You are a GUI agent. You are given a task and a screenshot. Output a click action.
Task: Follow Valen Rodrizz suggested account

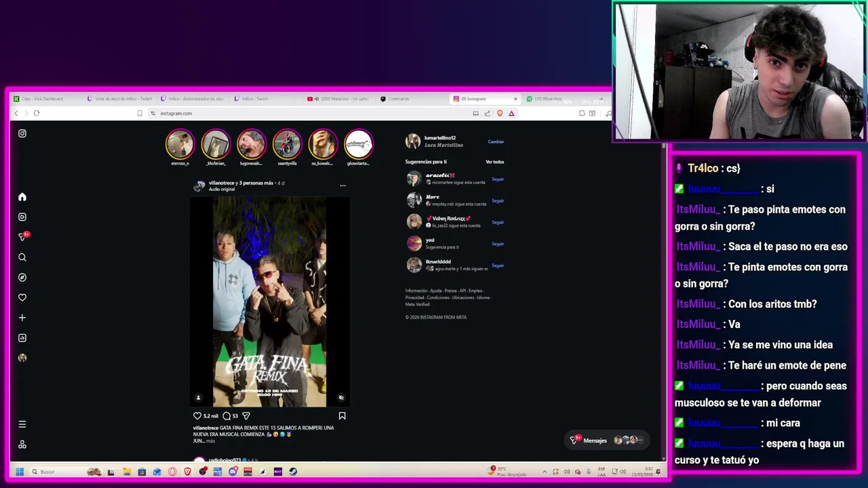pos(498,222)
